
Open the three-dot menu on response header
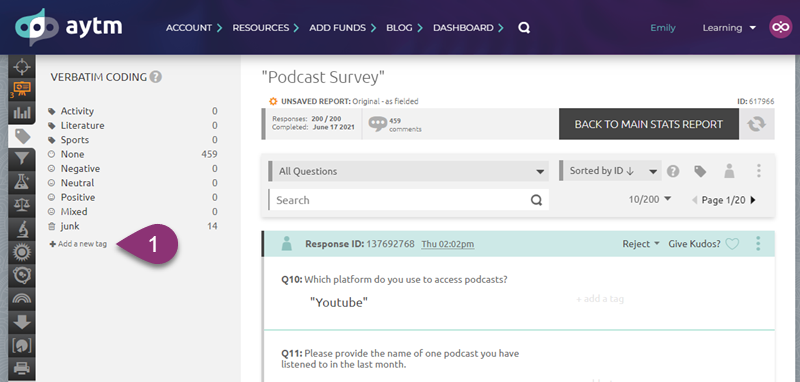(x=758, y=244)
